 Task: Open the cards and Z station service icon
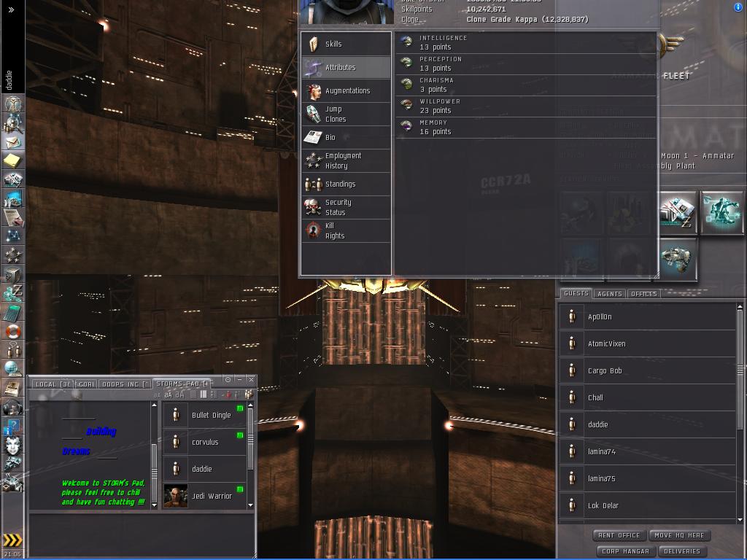tap(678, 212)
